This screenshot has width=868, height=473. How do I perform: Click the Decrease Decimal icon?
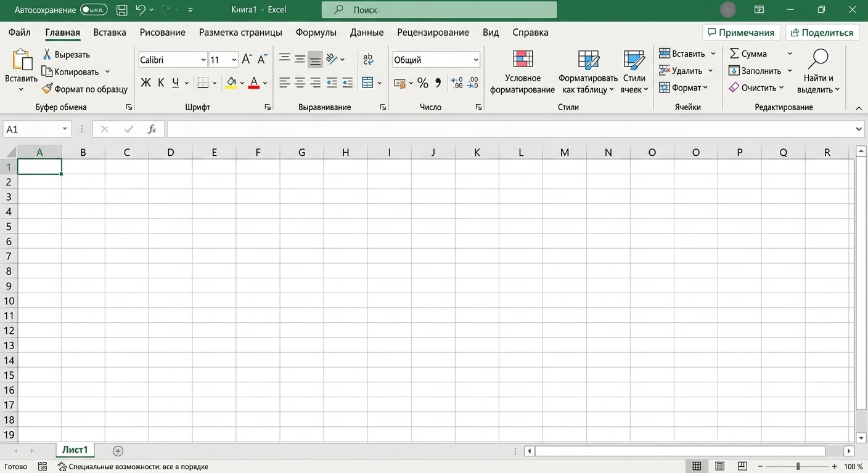tap(473, 83)
